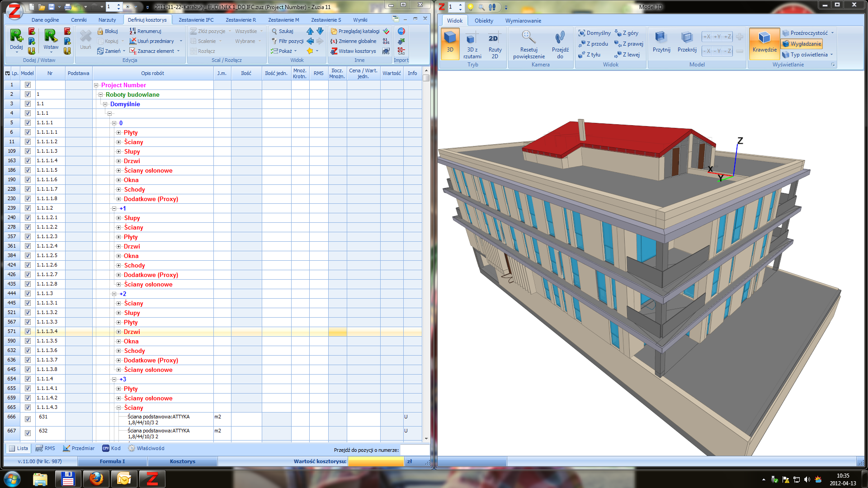The height and width of the screenshot is (488, 868).
Task: Click Wartość kosztorysu orange field
Action: click(x=376, y=461)
